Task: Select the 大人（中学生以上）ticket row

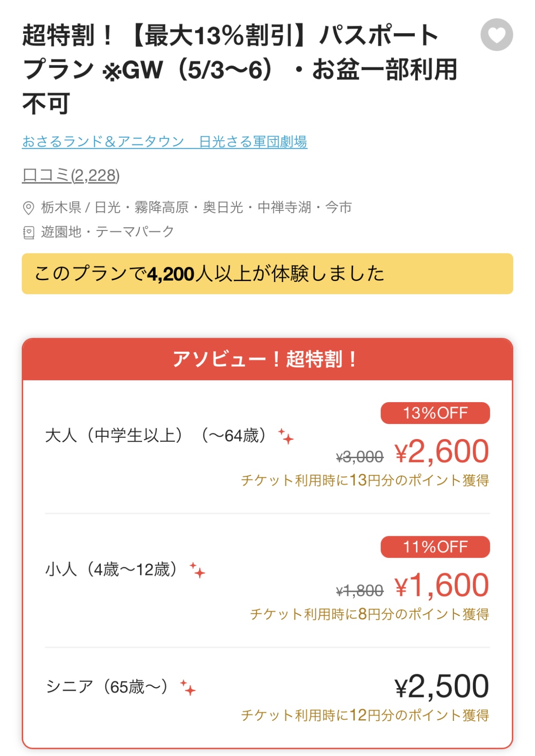Action: (267, 447)
